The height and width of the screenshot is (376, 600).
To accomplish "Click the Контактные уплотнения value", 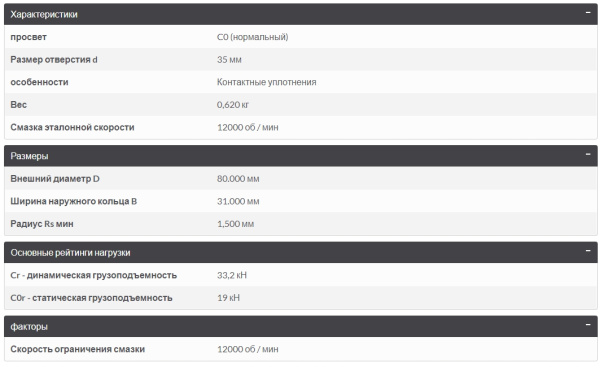I will tap(267, 82).
